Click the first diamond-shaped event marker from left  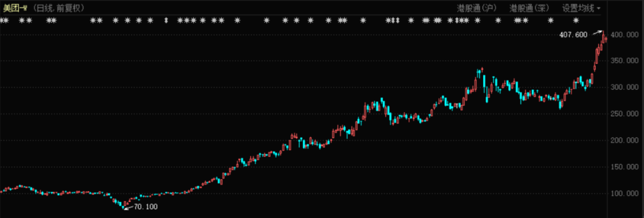coord(166,20)
